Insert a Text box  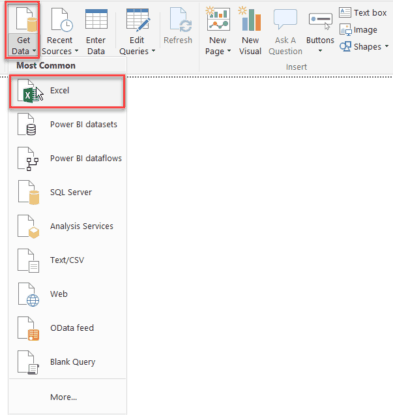point(363,13)
